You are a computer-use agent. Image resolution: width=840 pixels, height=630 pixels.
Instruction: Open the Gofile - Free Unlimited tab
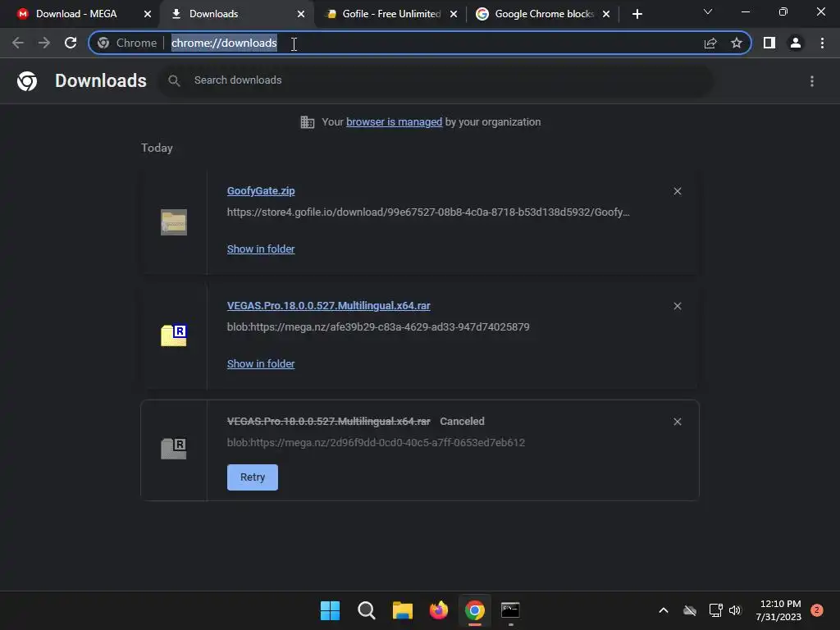(x=391, y=14)
